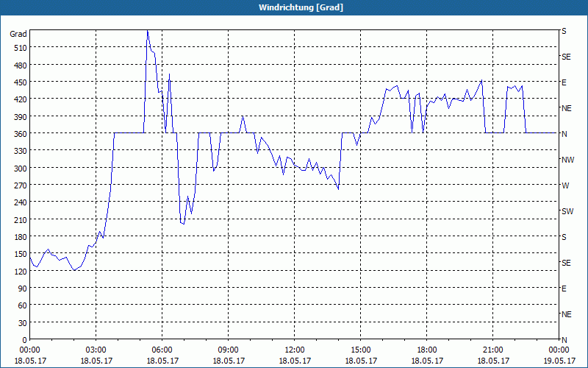
Task: Select the 210 y-axis value
Action: tap(21, 219)
